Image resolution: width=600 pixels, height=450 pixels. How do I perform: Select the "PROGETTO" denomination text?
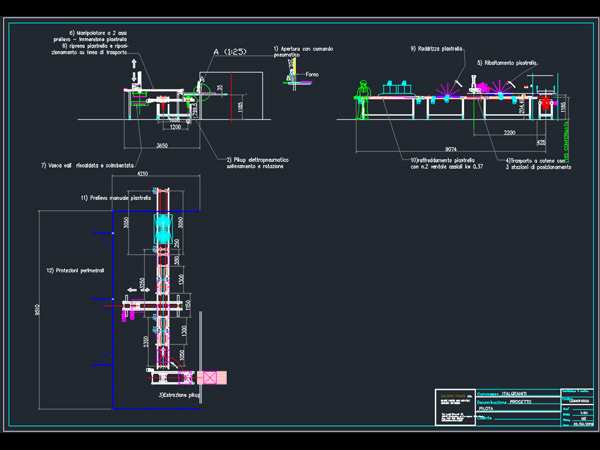pyautogui.click(x=520, y=402)
